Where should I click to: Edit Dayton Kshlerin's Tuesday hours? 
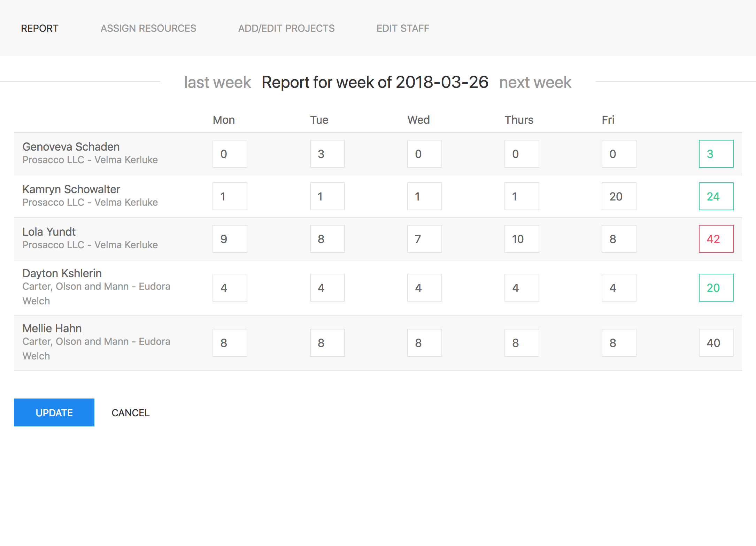327,288
